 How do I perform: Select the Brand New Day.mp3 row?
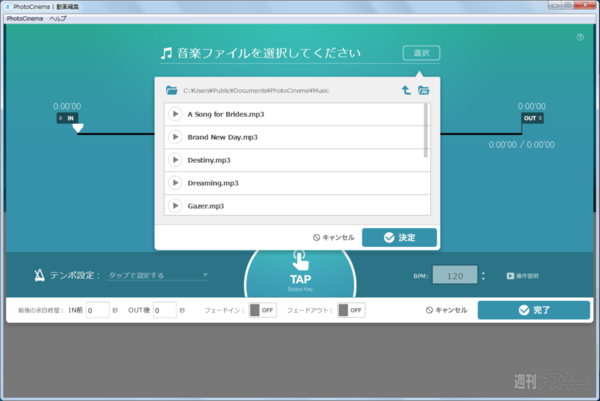point(297,137)
